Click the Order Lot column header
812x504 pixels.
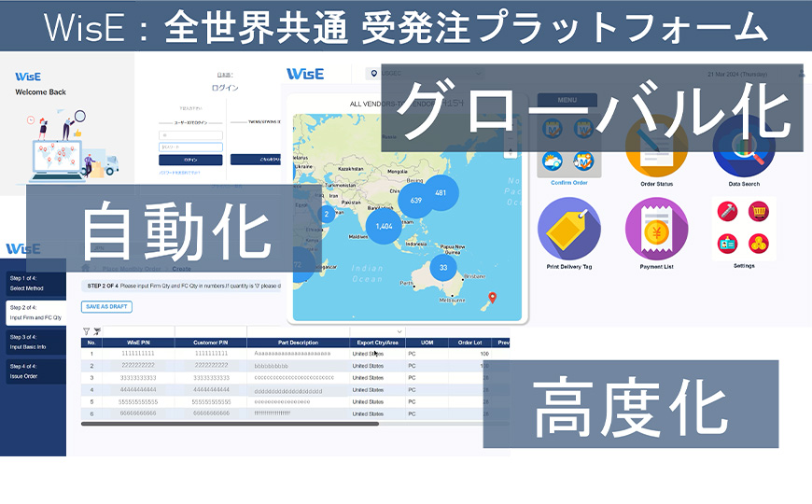(470, 343)
